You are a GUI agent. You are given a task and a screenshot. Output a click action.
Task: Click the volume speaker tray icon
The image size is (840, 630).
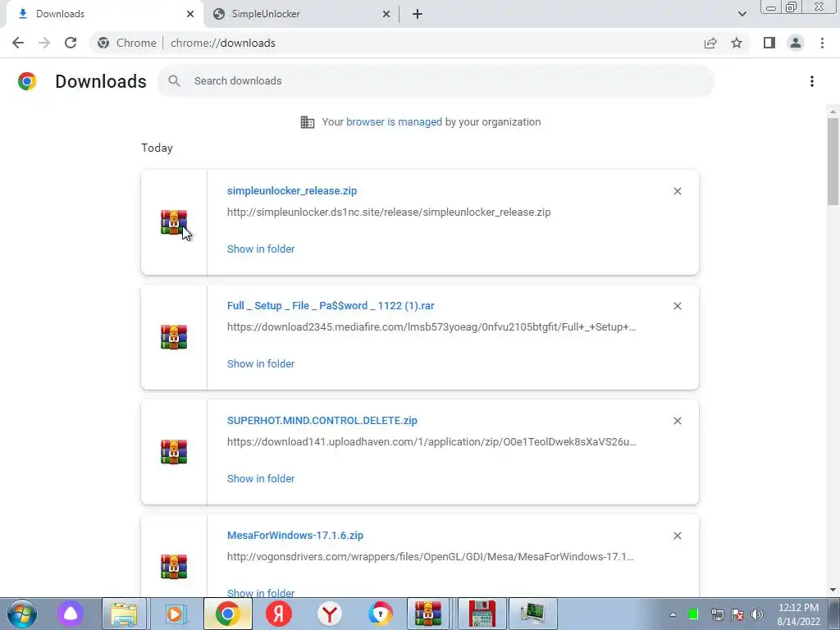click(757, 614)
